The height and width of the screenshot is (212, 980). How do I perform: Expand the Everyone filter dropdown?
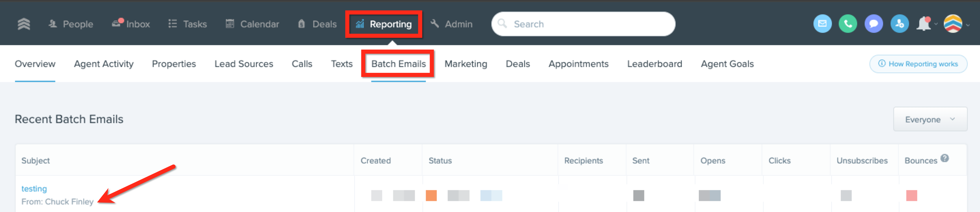[930, 119]
